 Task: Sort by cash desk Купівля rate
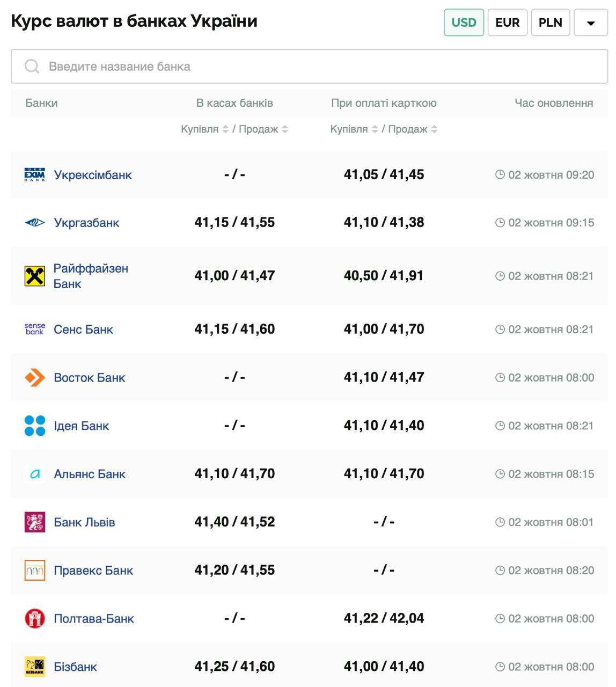[x=225, y=129]
